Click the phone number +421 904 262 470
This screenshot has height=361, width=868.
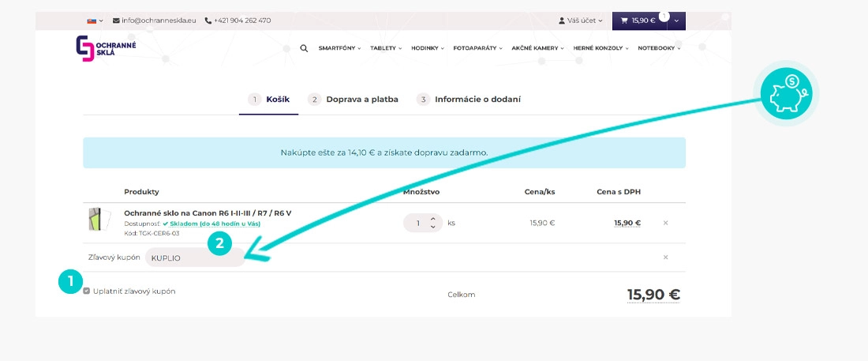(238, 21)
